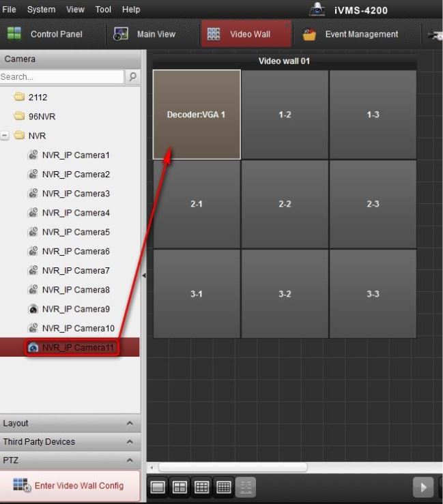Click the NVR_IP Camera8 camera icon
Viewport: 443px width, 504px height.
(x=33, y=290)
